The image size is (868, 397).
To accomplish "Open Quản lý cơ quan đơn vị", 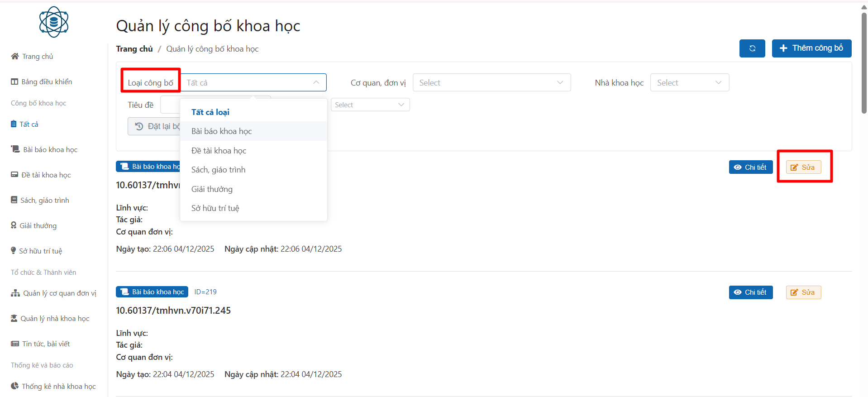I will pos(53,293).
